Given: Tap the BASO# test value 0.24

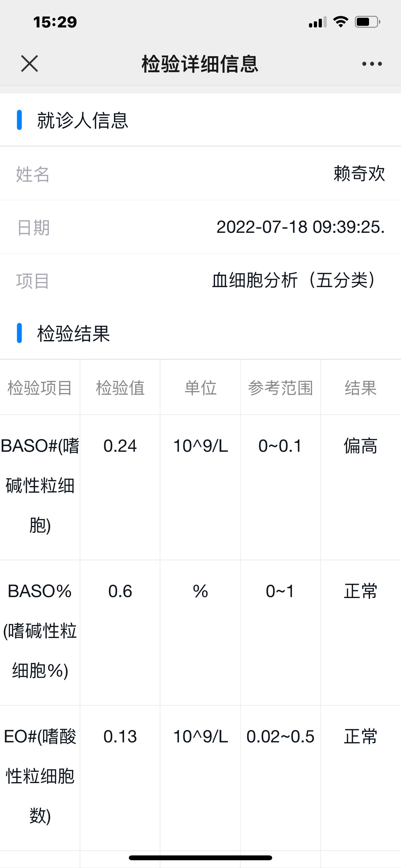Looking at the screenshot, I should tap(120, 446).
